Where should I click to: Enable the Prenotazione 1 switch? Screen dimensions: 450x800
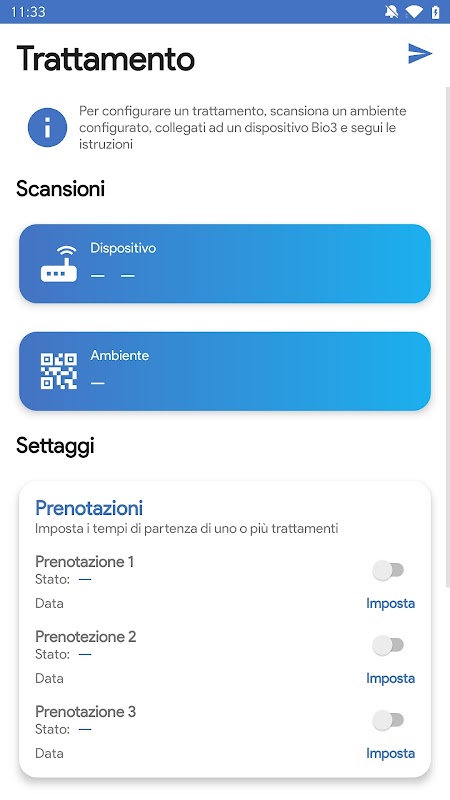[388, 570]
